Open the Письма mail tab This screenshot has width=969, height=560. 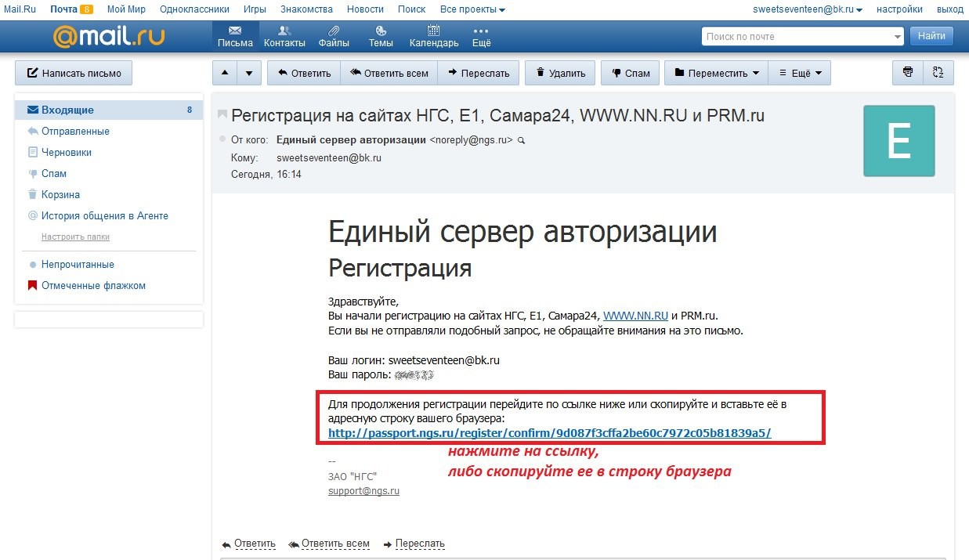coord(235,36)
